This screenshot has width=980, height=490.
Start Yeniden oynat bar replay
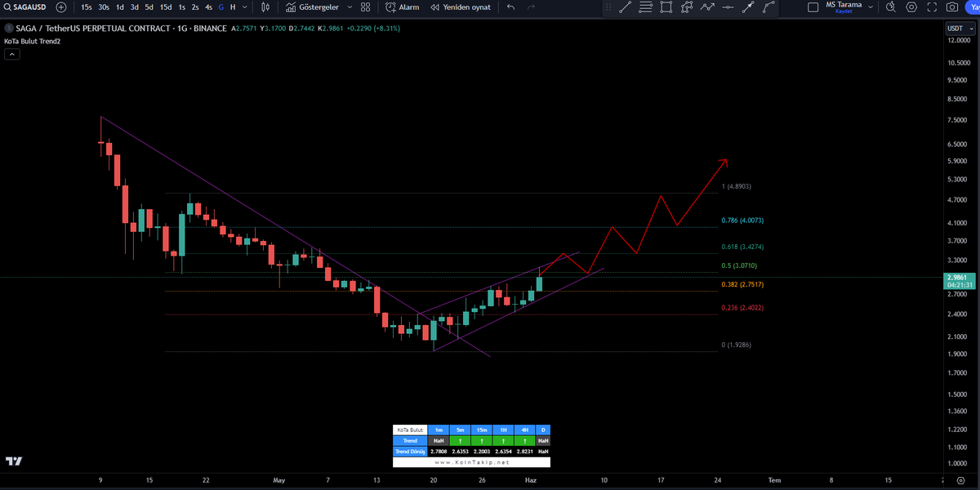(461, 7)
